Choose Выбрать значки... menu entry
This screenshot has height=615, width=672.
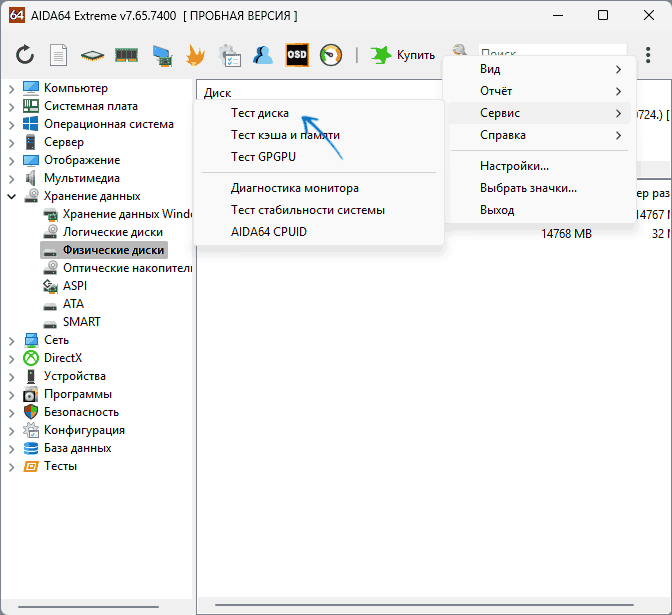pos(540,188)
